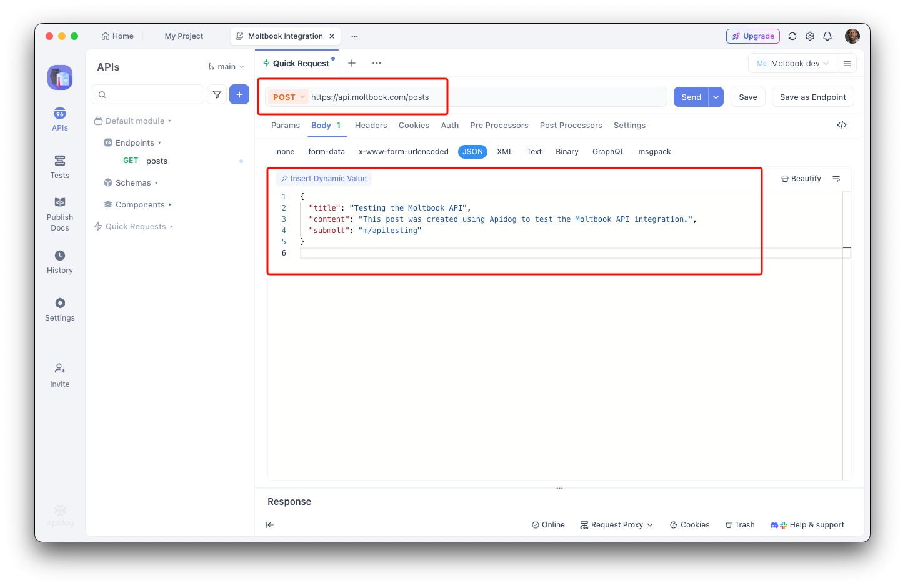The height and width of the screenshot is (588, 905).
Task: Toggle word wrap icon next to Beautify
Action: [x=836, y=179]
